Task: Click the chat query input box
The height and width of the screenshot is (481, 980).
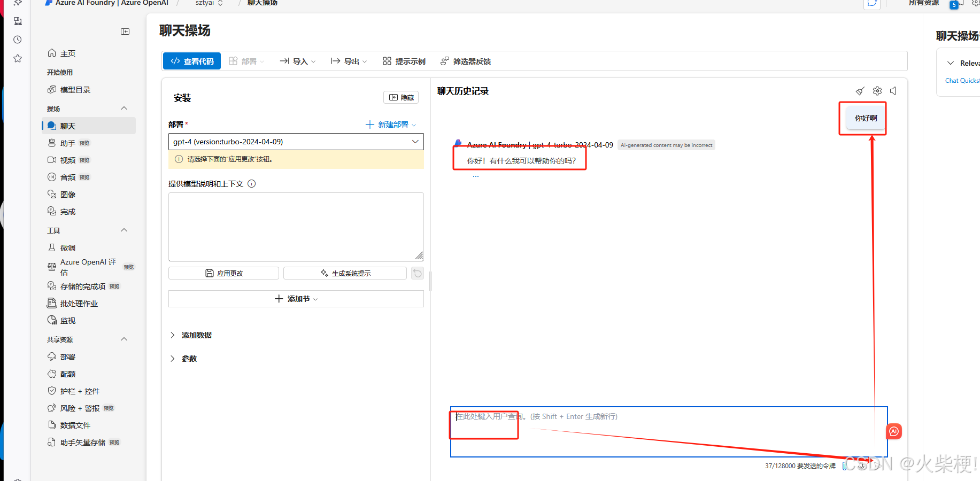Action: 669,432
